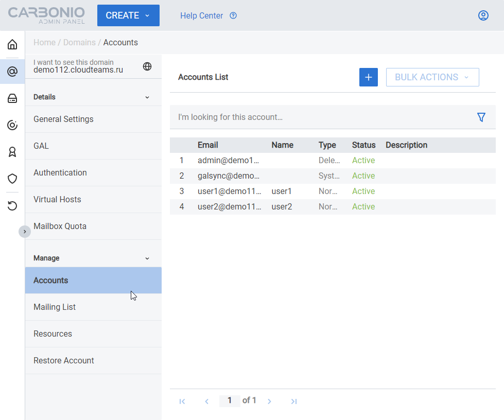
Task: Select Mailing List in the Manage menu
Action: [x=55, y=307]
